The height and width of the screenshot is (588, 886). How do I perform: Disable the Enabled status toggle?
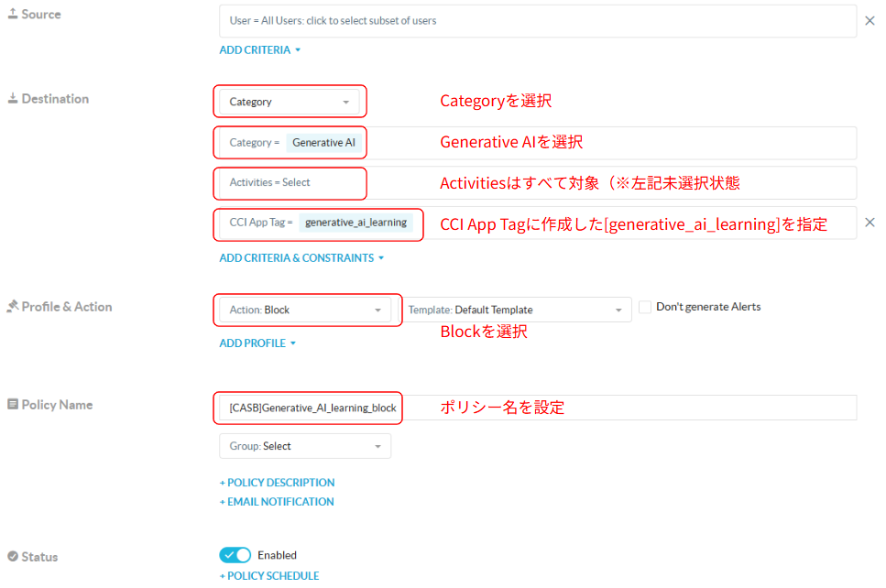pos(235,555)
